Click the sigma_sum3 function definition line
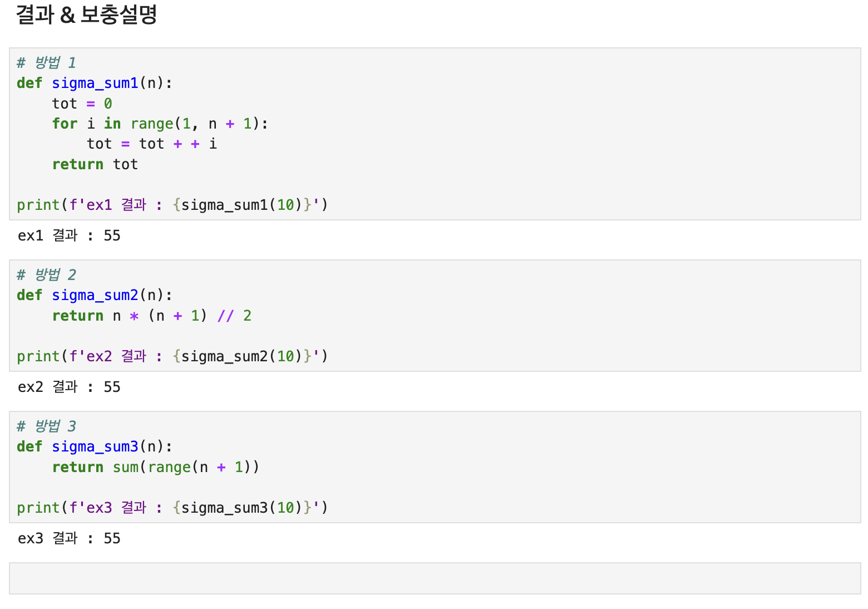The width and height of the screenshot is (868, 609). [x=95, y=447]
